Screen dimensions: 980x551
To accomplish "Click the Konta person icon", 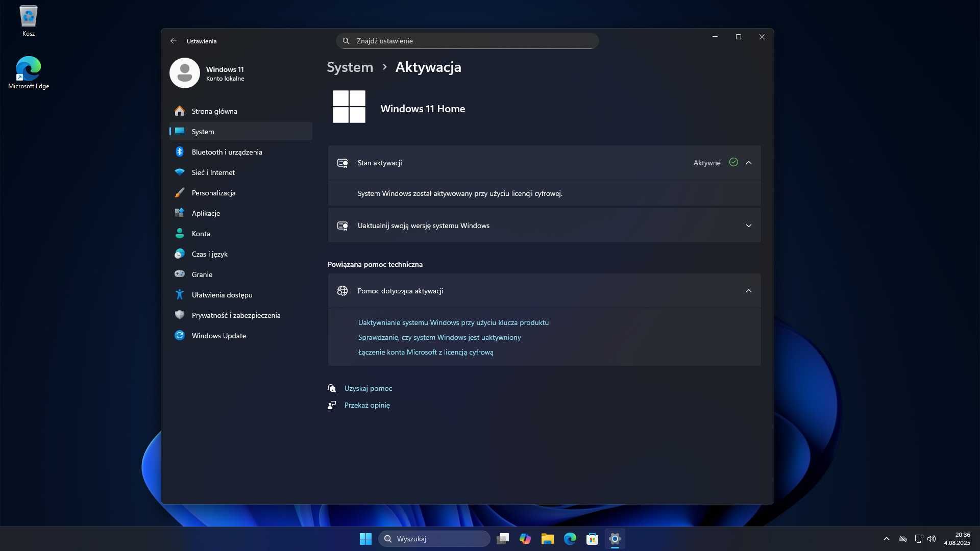I will (x=180, y=234).
